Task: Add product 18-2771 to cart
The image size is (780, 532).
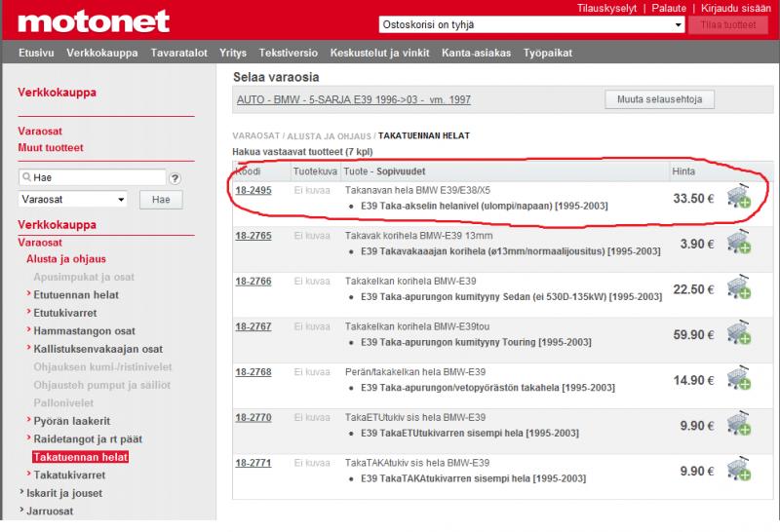Action: [x=738, y=471]
